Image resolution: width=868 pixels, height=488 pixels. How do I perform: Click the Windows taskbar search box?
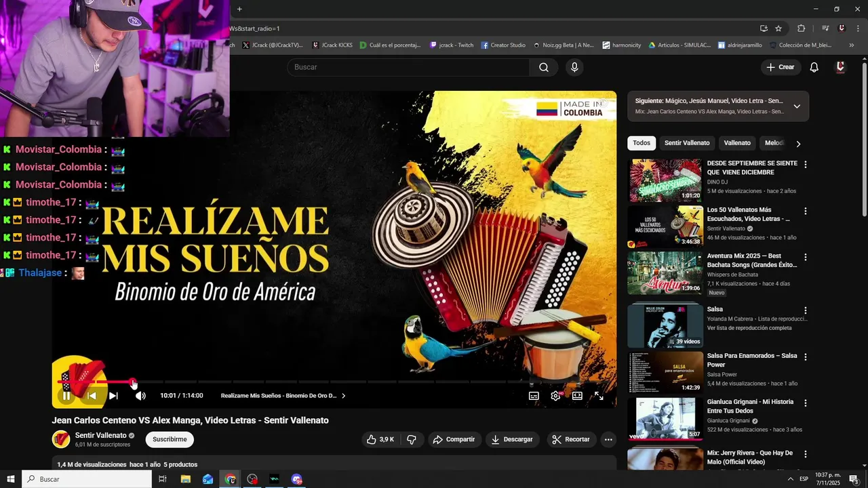[x=87, y=479]
